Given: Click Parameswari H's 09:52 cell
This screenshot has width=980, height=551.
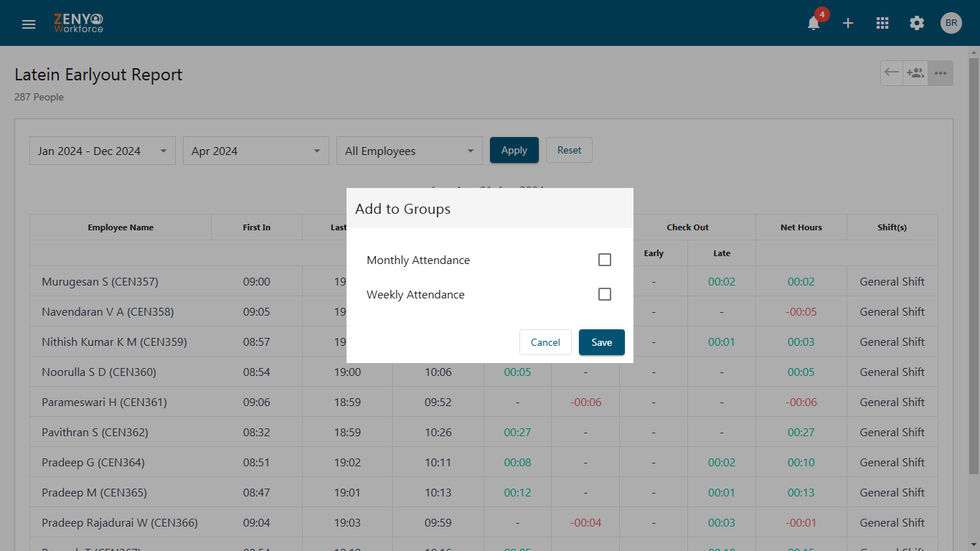Looking at the screenshot, I should (x=438, y=402).
